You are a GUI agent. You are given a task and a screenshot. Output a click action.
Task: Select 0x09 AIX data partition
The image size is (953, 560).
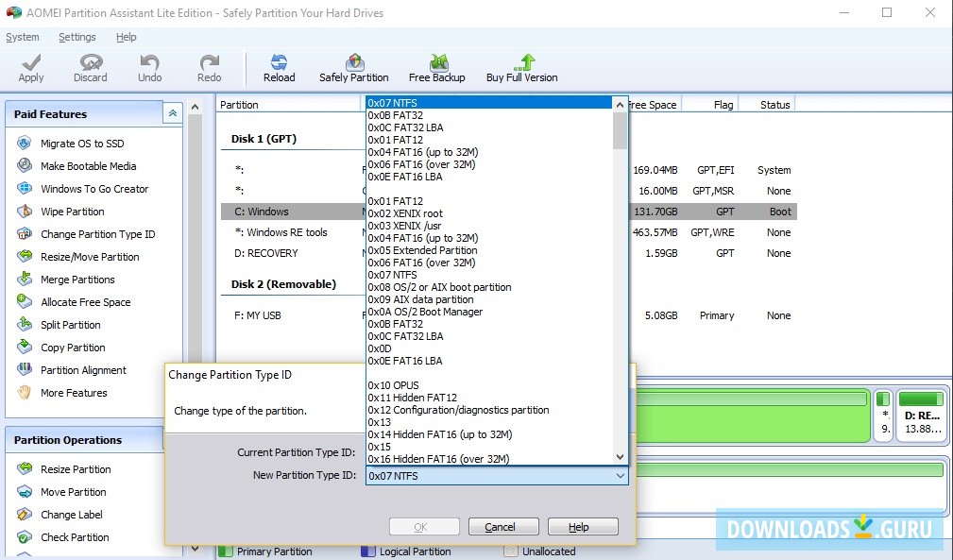tap(489, 299)
